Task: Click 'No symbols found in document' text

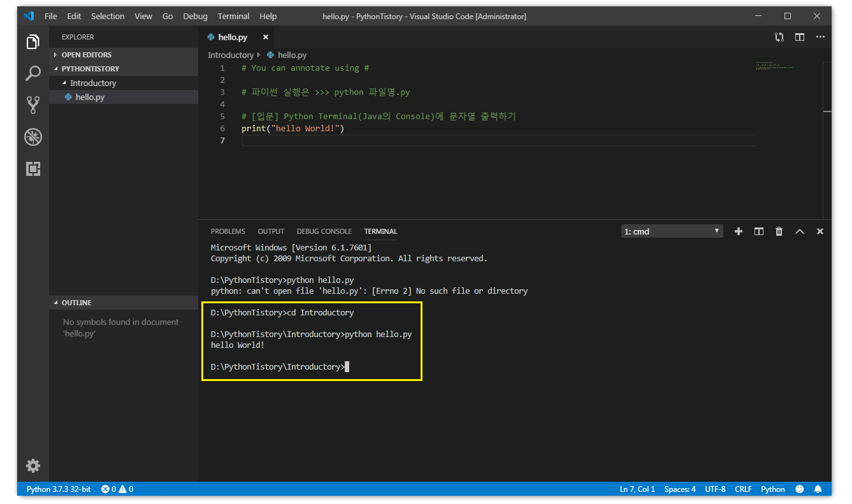Action: pos(120,322)
